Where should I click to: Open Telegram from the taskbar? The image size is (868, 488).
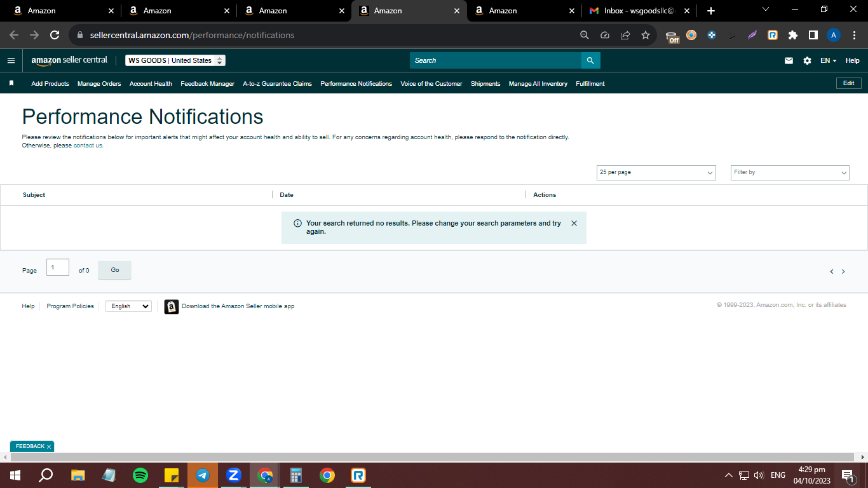pyautogui.click(x=203, y=475)
